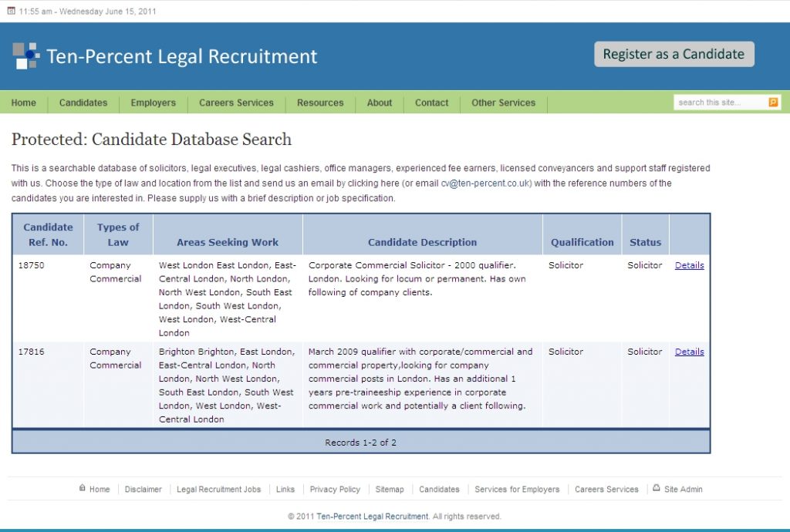
Task: Click the lock icon beside Site Admin
Action: click(x=657, y=488)
